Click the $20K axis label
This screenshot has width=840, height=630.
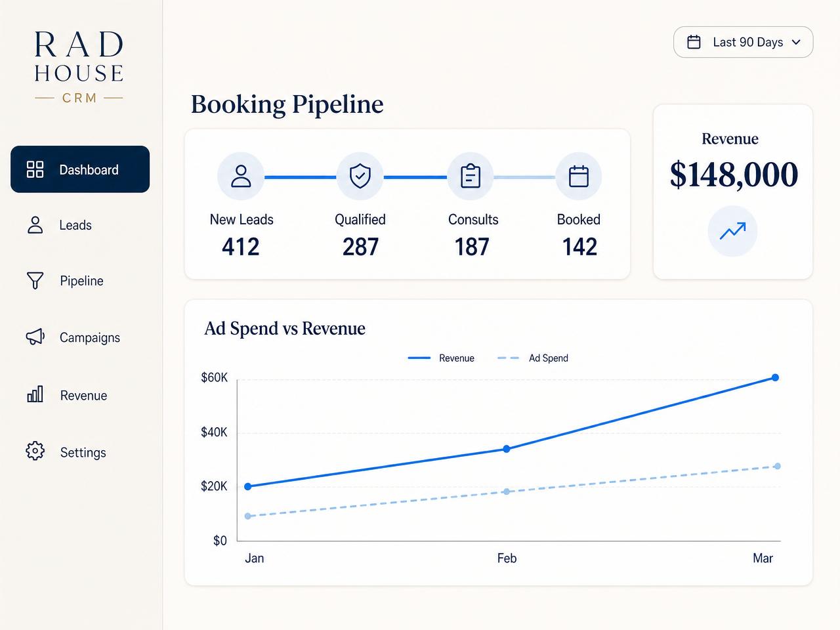coord(214,486)
